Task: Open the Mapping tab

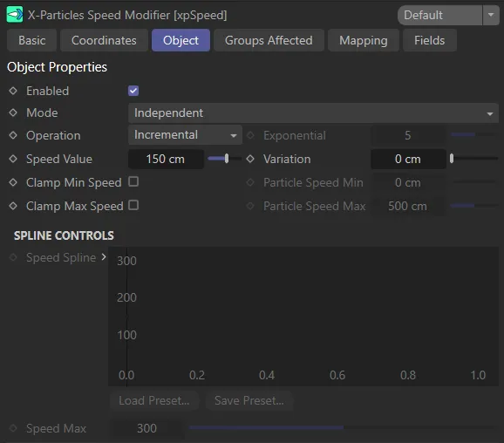Action: [x=364, y=40]
